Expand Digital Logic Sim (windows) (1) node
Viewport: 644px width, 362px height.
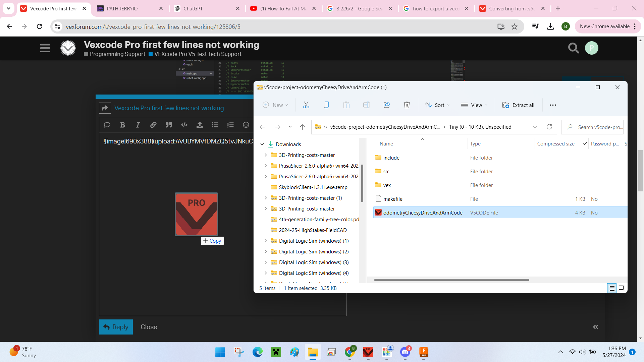coord(266,241)
